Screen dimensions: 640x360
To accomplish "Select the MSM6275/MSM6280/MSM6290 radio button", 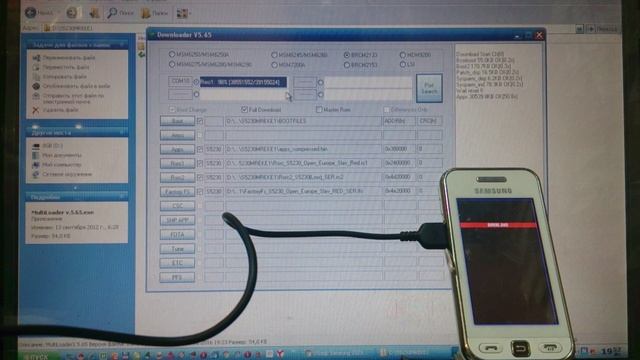I will (172, 64).
